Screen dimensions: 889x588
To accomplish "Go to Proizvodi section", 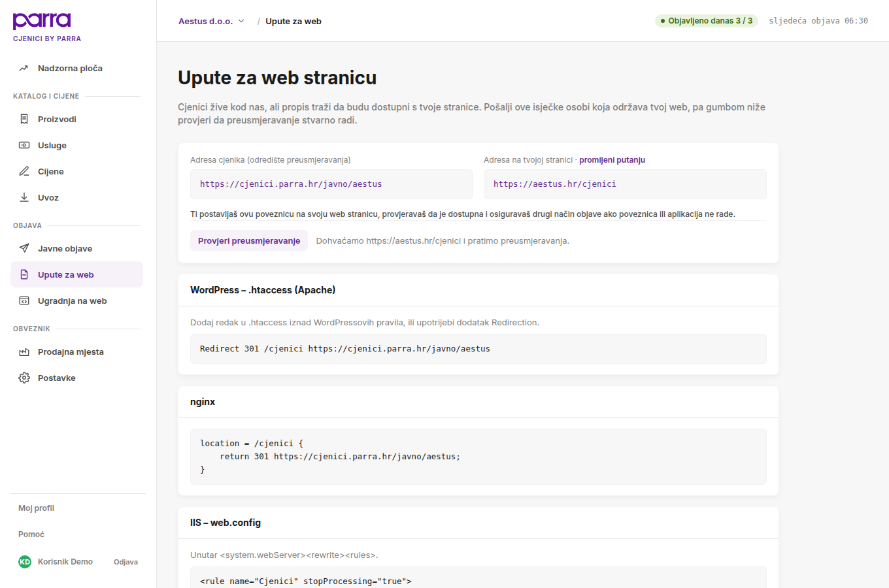I will [x=76, y=119].
